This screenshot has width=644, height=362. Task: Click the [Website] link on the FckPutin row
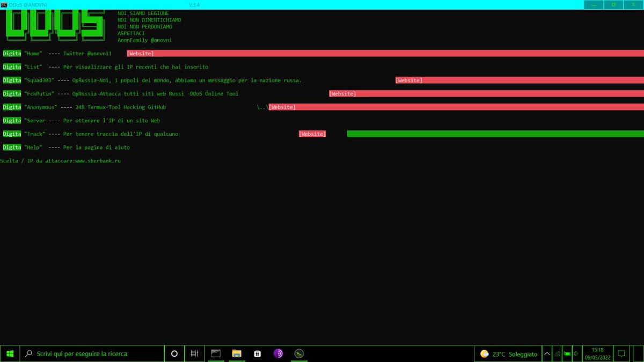(x=342, y=94)
